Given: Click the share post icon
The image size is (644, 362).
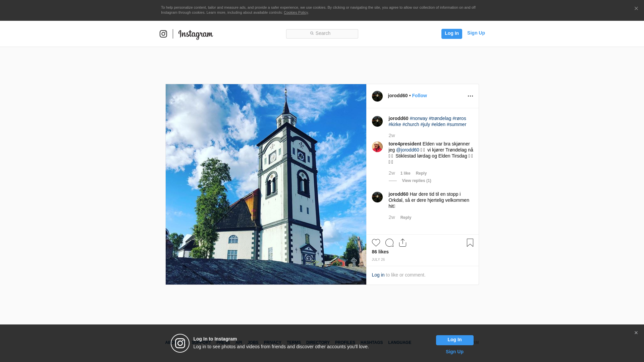Looking at the screenshot, I should pos(402,243).
